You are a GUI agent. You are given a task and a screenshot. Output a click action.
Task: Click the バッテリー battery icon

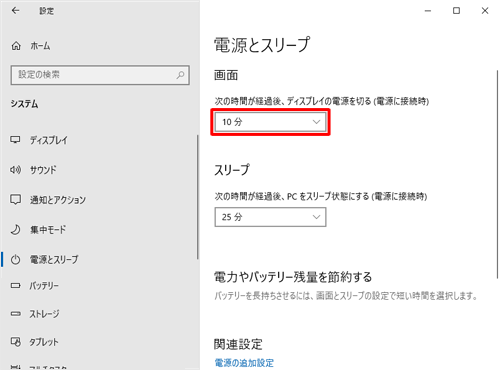[x=15, y=286]
